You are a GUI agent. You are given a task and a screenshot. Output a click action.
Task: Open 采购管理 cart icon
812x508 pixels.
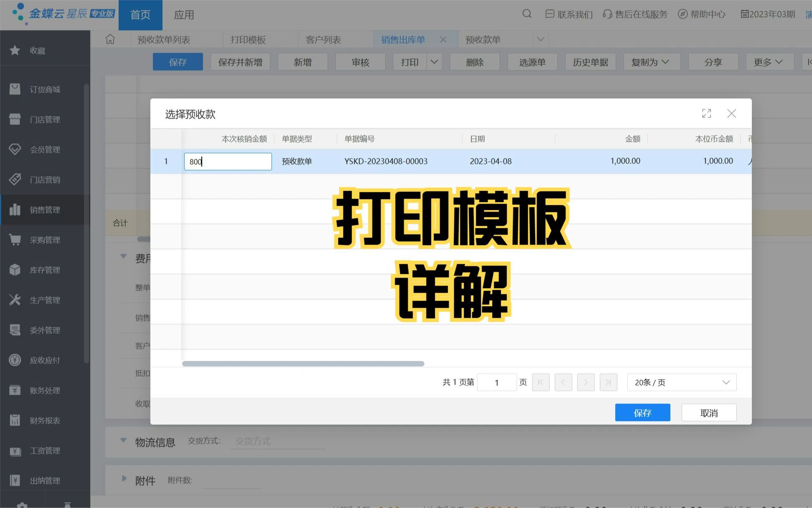[x=15, y=240]
